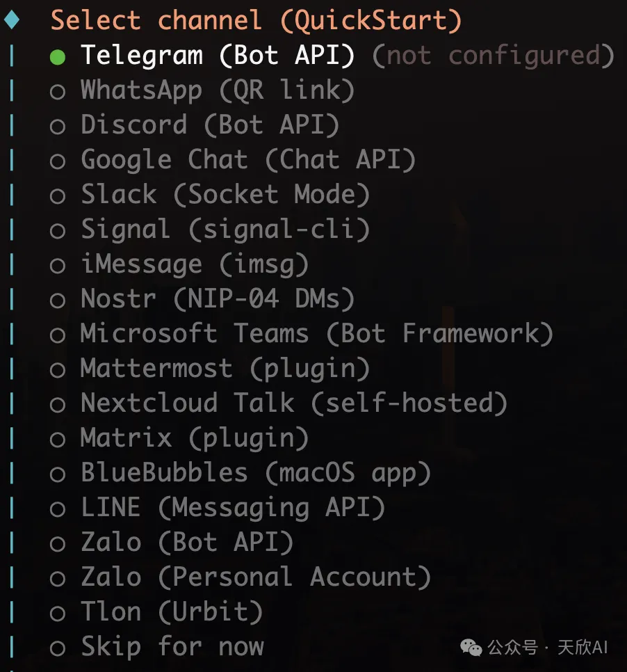Choose LINE (Messaging API) channel
The height and width of the screenshot is (672, 627).
coord(232,508)
